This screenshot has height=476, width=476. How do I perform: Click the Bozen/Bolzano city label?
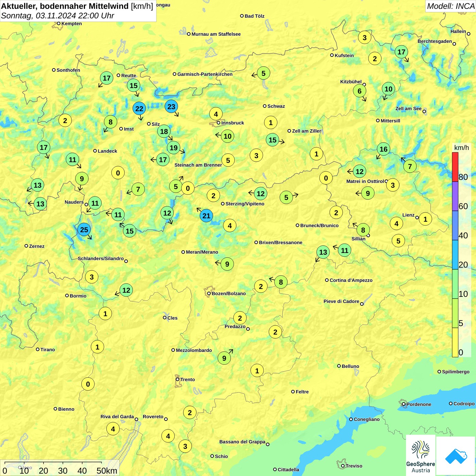tap(228, 293)
